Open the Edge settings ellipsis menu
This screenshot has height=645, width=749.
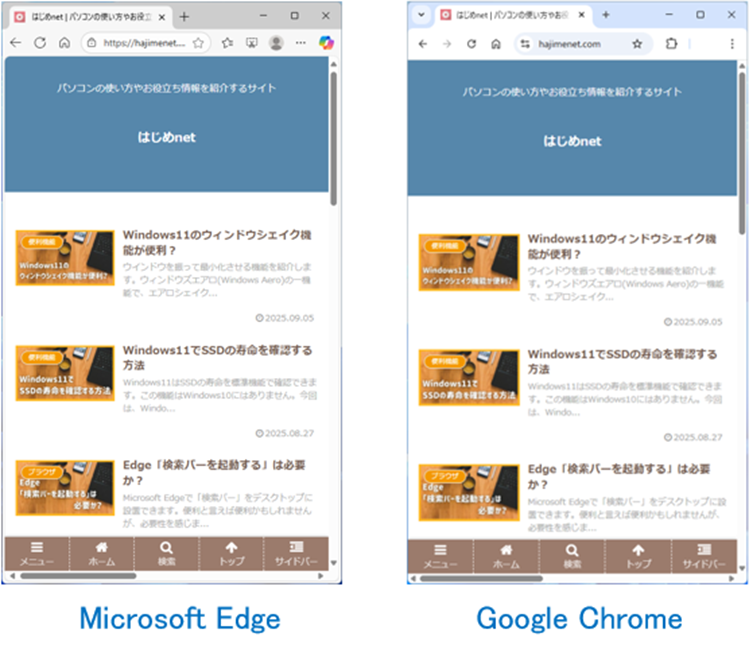(300, 43)
